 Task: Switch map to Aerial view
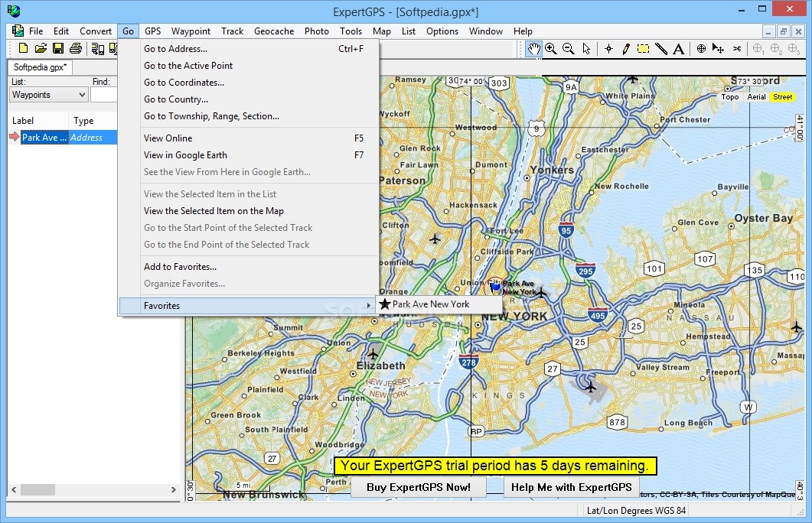tap(757, 97)
